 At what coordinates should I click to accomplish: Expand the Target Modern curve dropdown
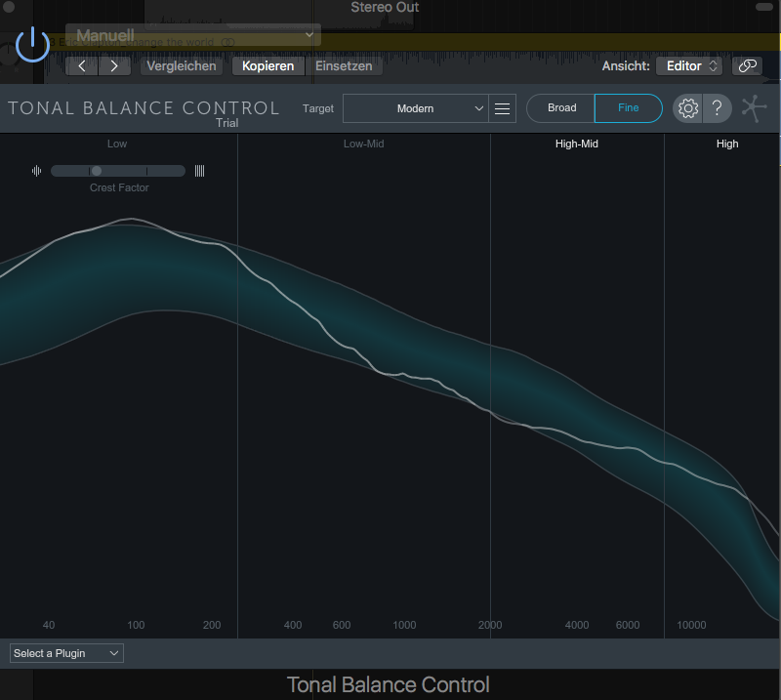click(416, 108)
